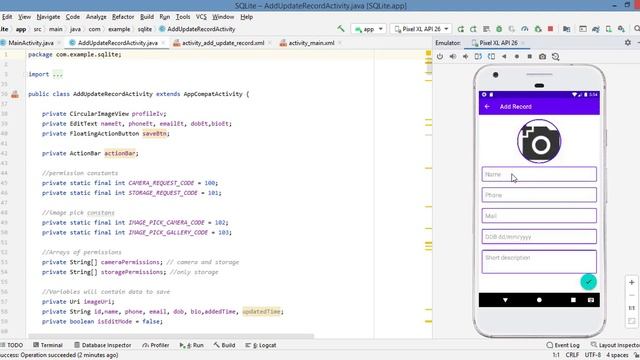Open the VCS menu
Viewport: 640px width, 360px height.
(201, 17)
